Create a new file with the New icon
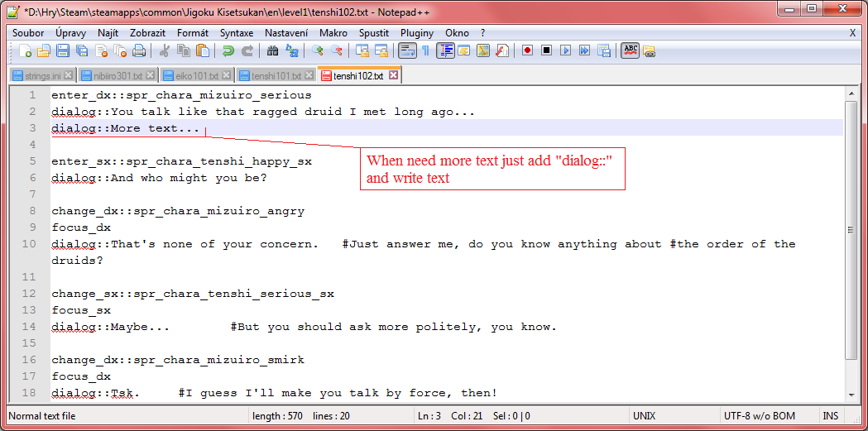 (x=25, y=51)
